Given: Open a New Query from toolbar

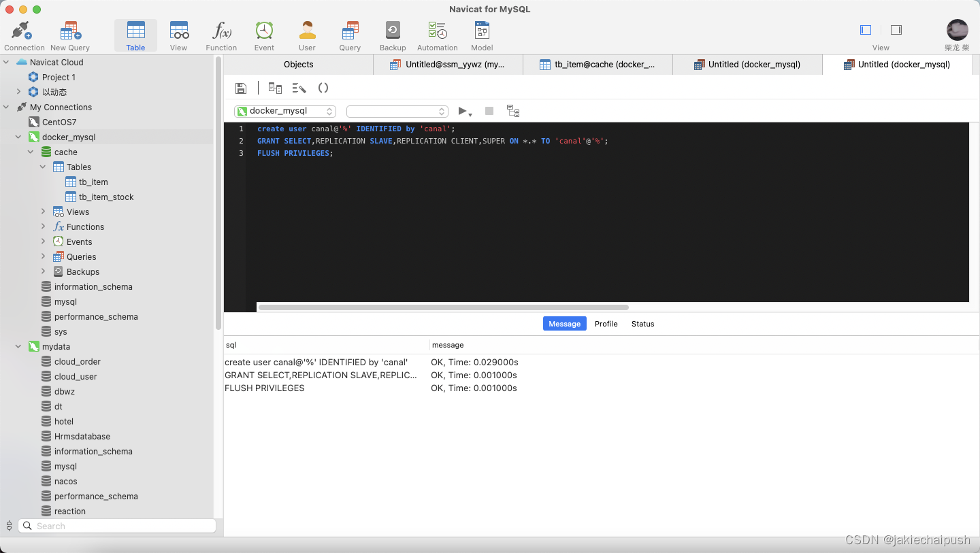Looking at the screenshot, I should click(x=70, y=35).
